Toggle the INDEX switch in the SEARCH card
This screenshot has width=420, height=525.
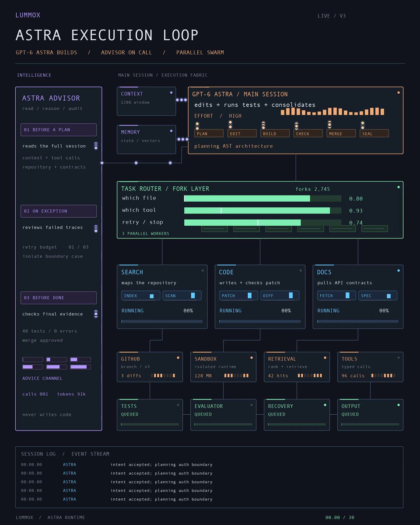(141, 296)
